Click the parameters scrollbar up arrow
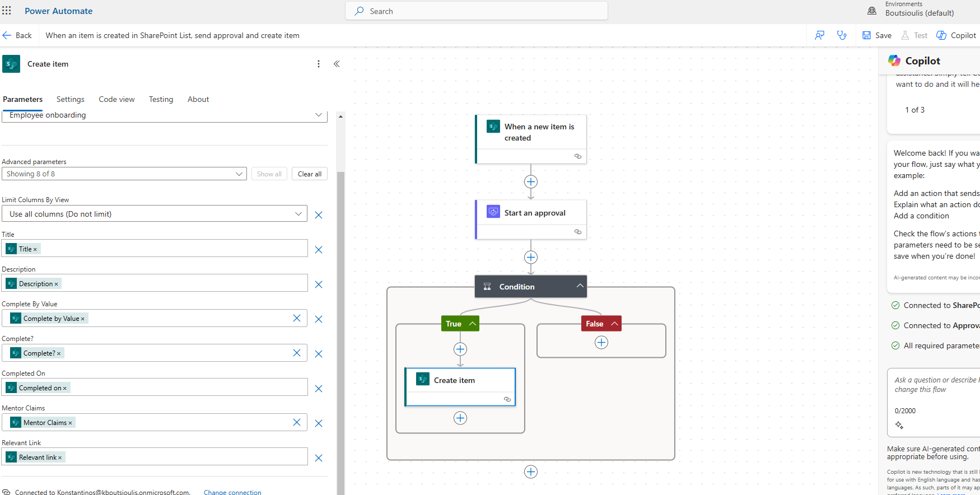This screenshot has height=495, width=980. pyautogui.click(x=340, y=116)
